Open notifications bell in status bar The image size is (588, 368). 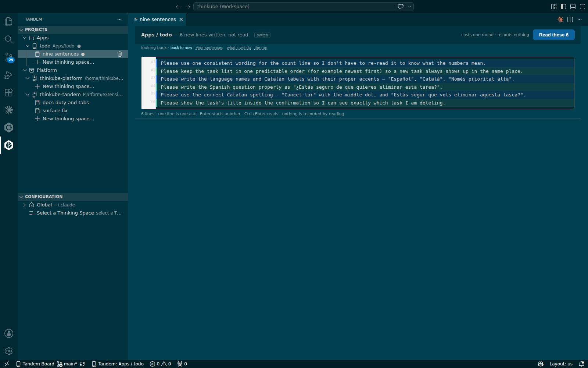click(x=581, y=364)
